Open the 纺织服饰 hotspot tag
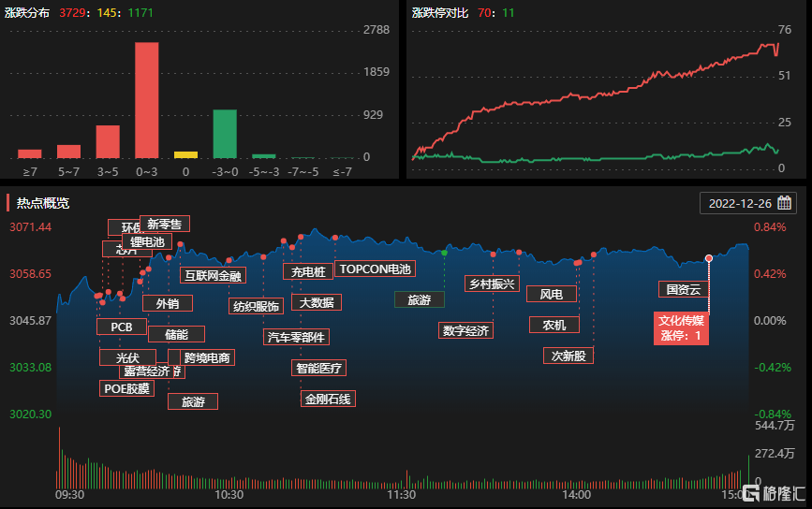This screenshot has height=509, width=812. [256, 306]
